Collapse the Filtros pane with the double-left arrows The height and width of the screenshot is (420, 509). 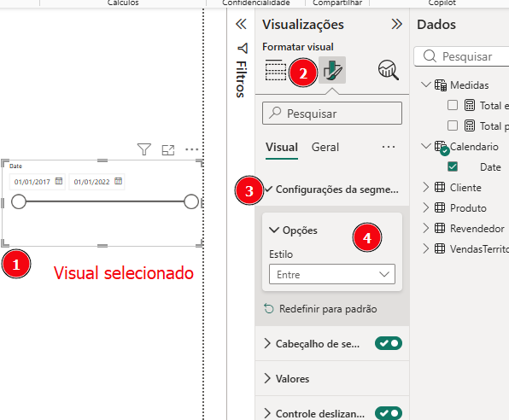(241, 24)
